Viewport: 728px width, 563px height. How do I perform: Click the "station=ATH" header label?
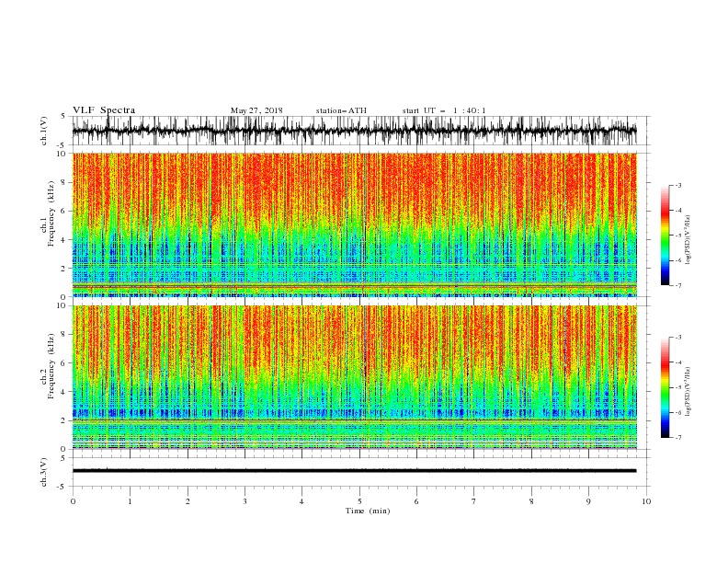pyautogui.click(x=341, y=110)
